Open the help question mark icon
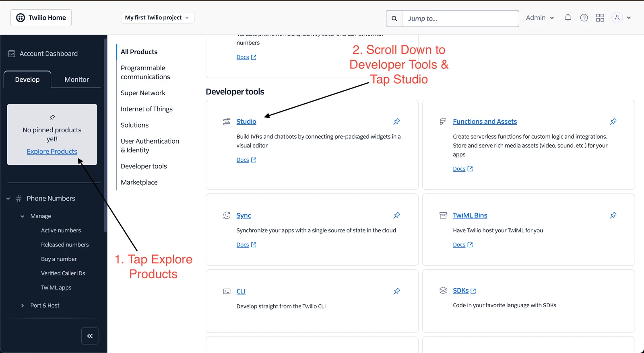Viewport: 644px width, 353px height. pos(584,18)
